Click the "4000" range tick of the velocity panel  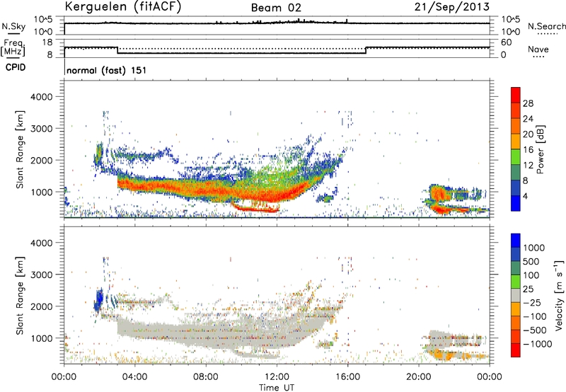42,243
